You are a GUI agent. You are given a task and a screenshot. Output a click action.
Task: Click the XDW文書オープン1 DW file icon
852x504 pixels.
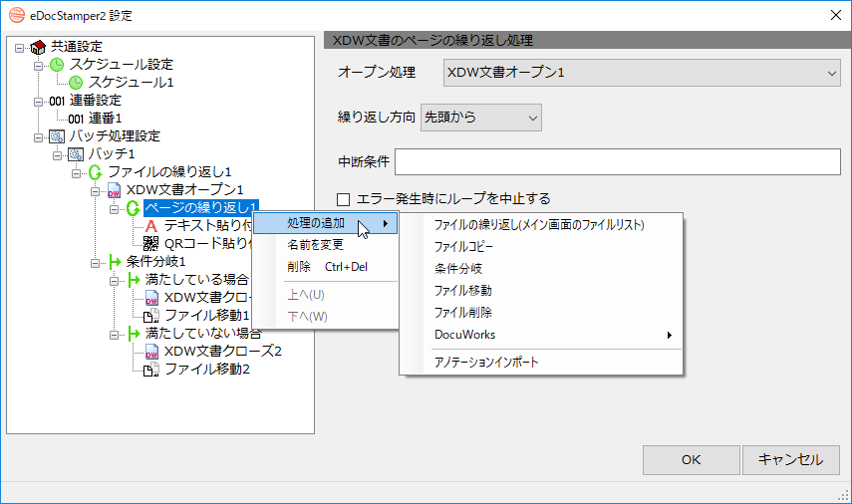[114, 190]
